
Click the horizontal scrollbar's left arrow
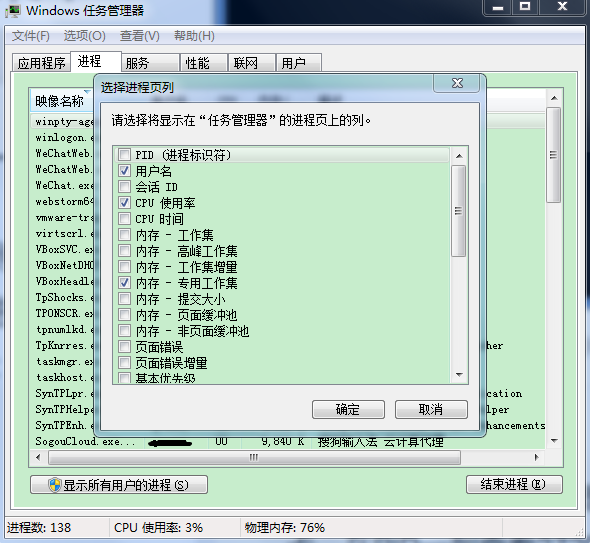[x=38, y=458]
